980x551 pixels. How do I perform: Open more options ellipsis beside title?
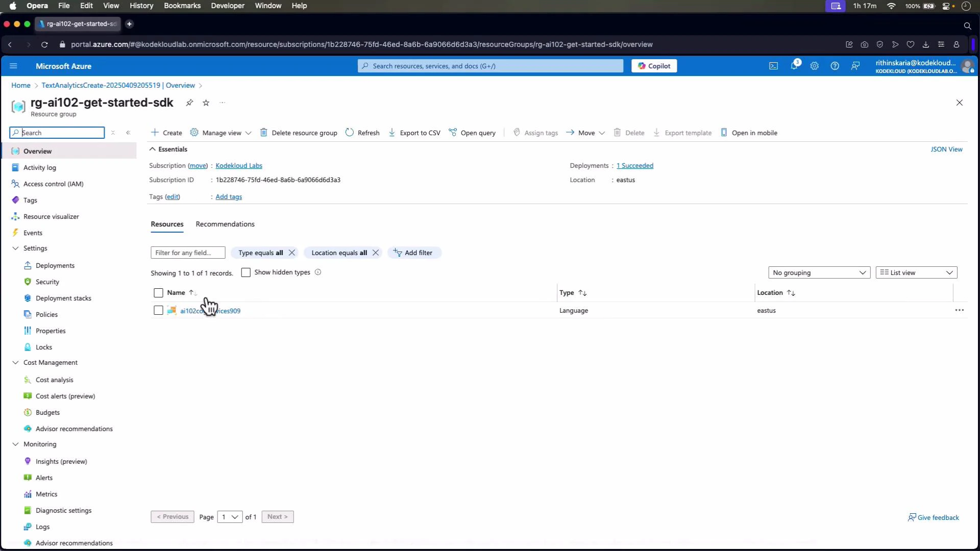[223, 103]
